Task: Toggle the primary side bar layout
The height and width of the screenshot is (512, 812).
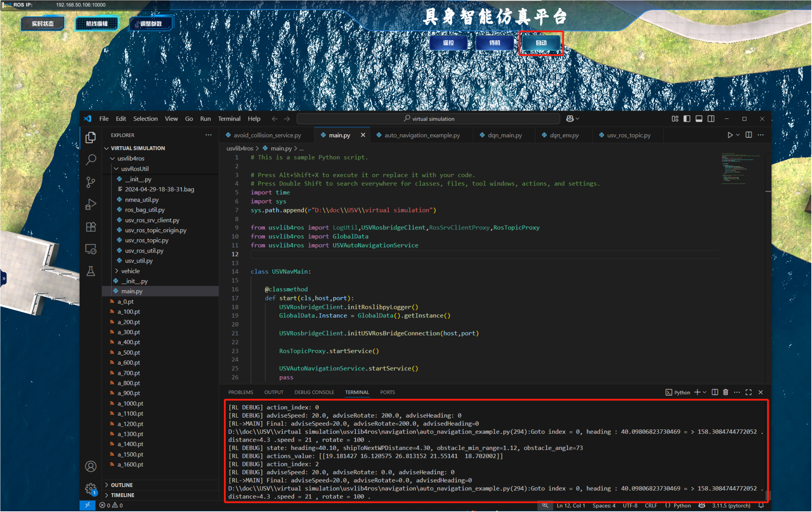Action: [687, 119]
